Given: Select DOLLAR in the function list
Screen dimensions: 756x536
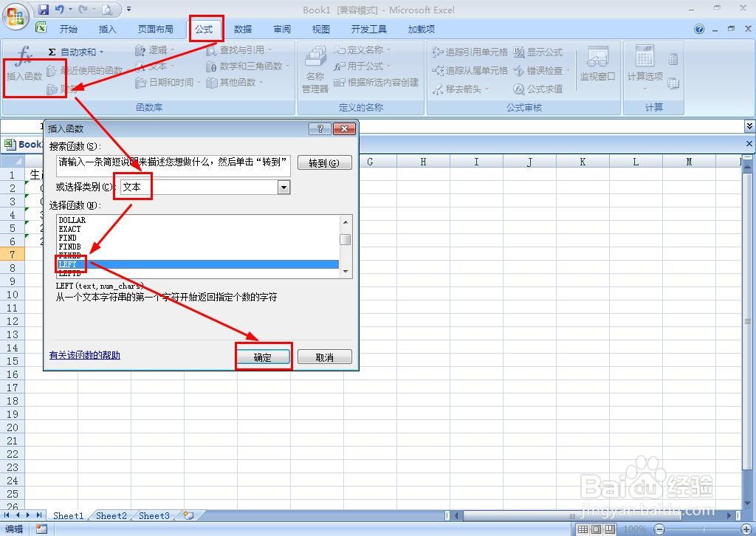Looking at the screenshot, I should click(x=198, y=220).
